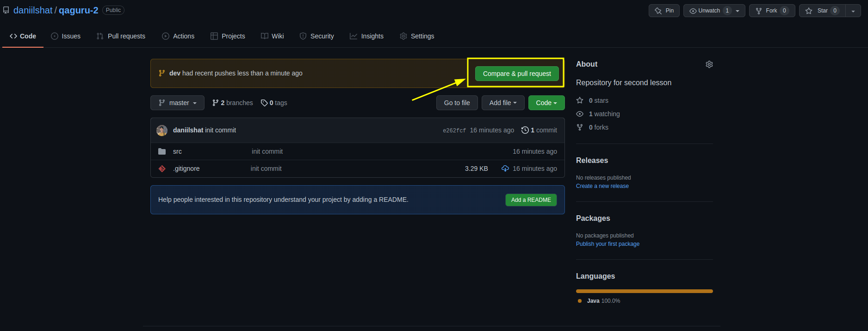Click the Go to file button
Image resolution: width=868 pixels, height=331 pixels.
457,103
